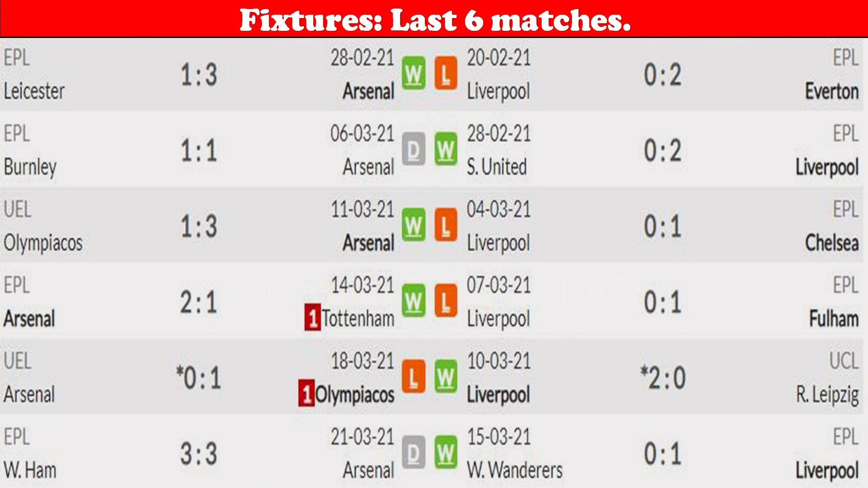Click the Fulham team name
The height and width of the screenshot is (488, 868).
click(x=834, y=319)
